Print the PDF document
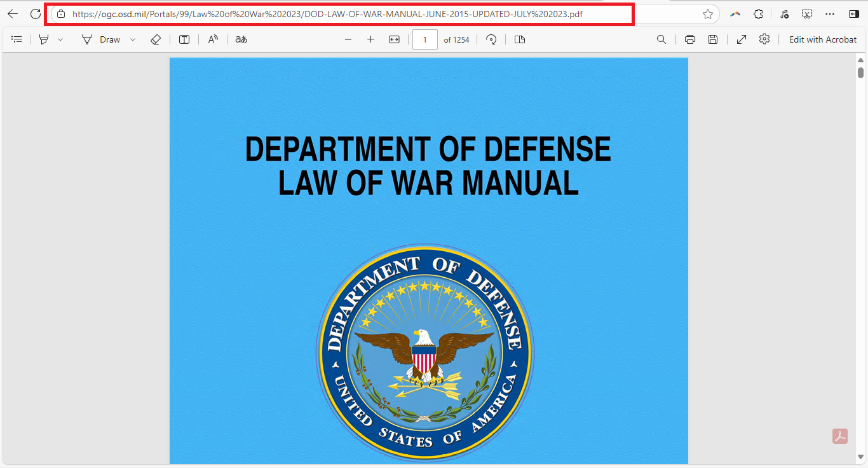868x468 pixels. point(690,39)
